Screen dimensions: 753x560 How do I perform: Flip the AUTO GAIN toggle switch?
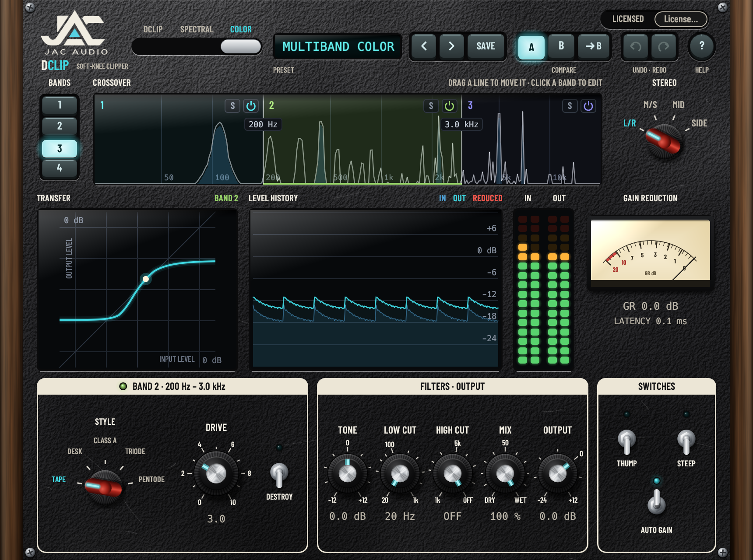point(656,502)
